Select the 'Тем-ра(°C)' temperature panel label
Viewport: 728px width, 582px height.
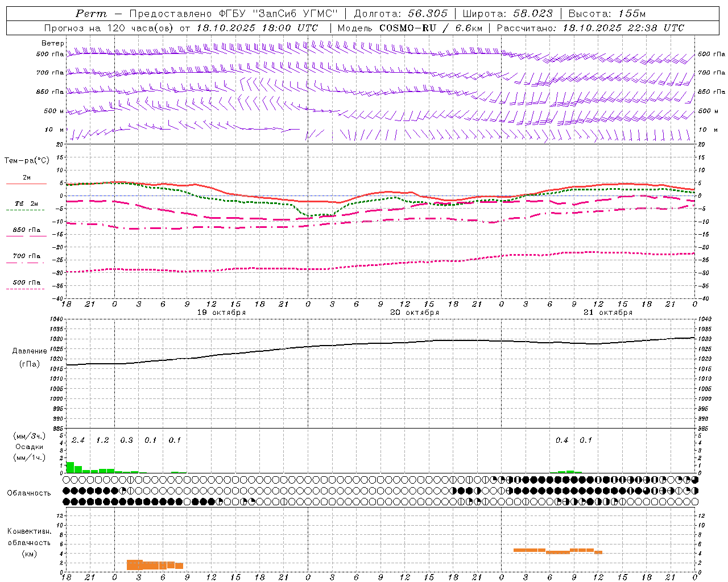click(x=27, y=161)
